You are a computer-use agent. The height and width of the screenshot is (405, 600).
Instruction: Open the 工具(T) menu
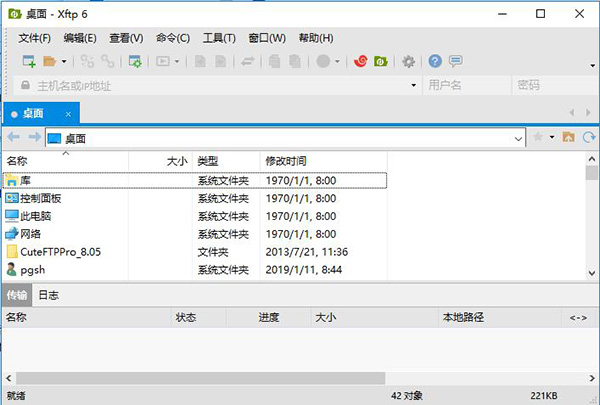[219, 38]
